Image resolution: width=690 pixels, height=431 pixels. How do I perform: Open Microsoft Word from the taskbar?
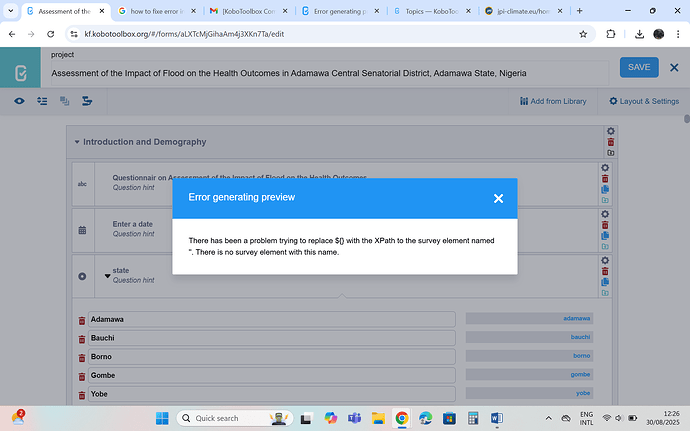(496, 418)
